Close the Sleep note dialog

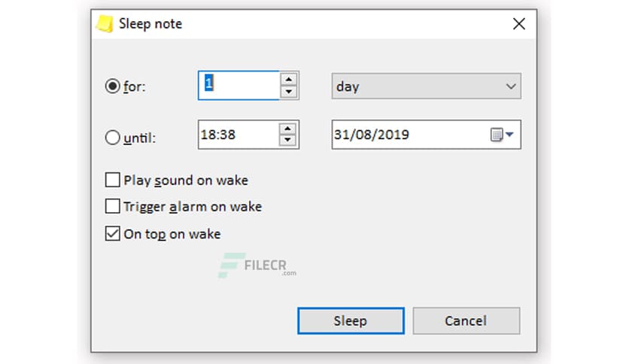[x=518, y=24]
